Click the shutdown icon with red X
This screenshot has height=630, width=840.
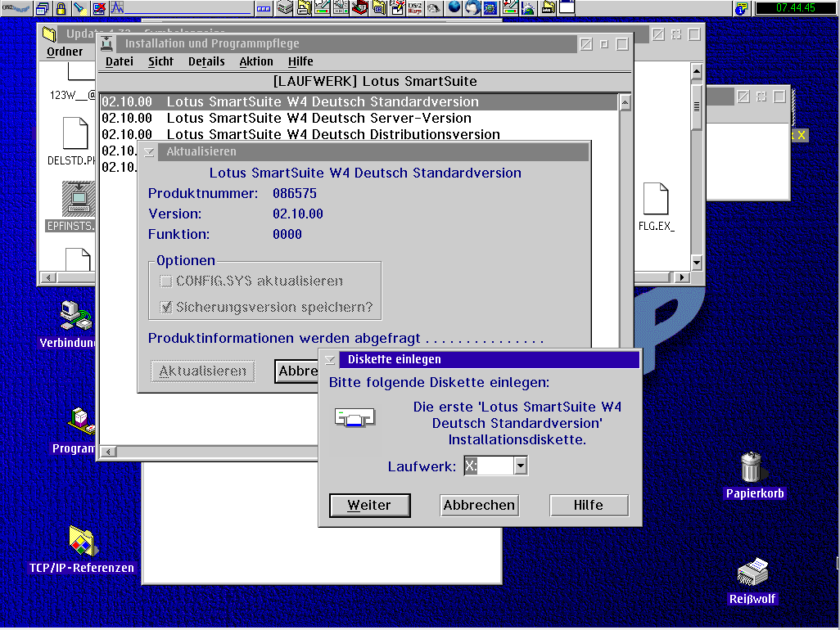(99, 8)
